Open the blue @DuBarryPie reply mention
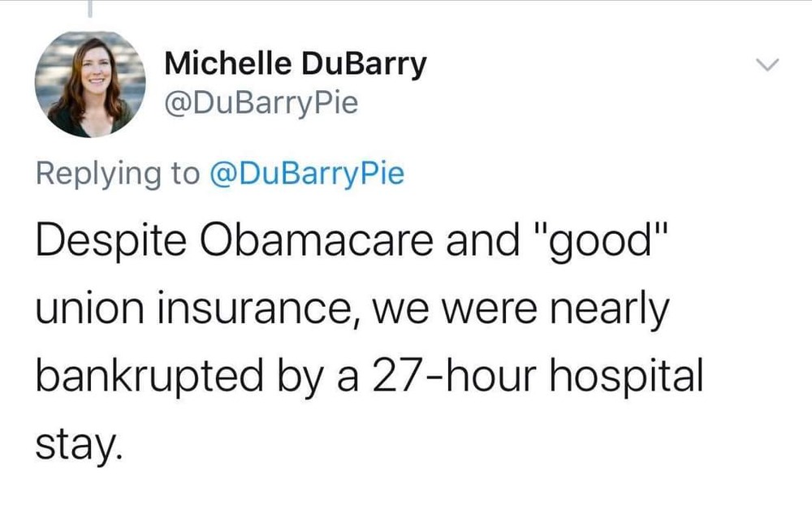 pos(306,174)
